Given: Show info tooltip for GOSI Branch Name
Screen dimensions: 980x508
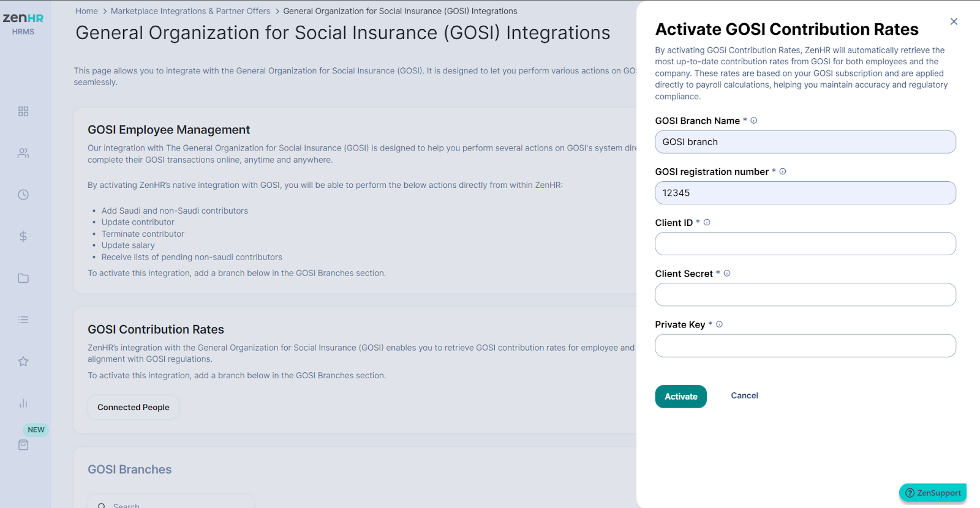Looking at the screenshot, I should 754,121.
